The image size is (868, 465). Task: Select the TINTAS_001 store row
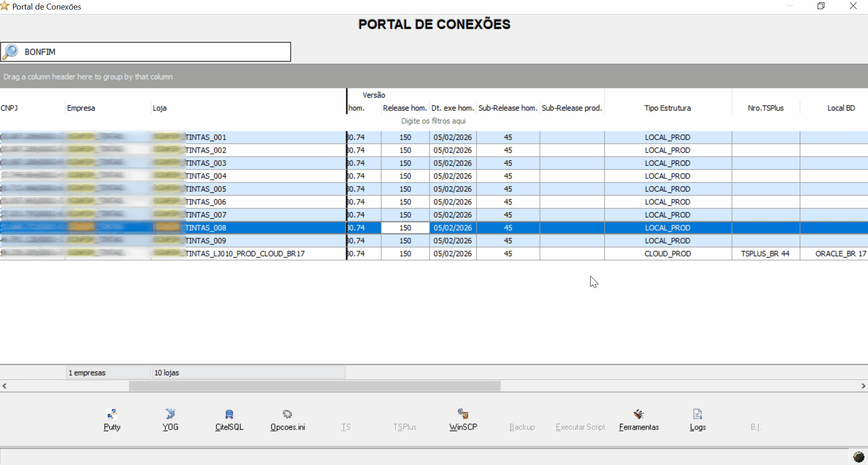pyautogui.click(x=434, y=137)
